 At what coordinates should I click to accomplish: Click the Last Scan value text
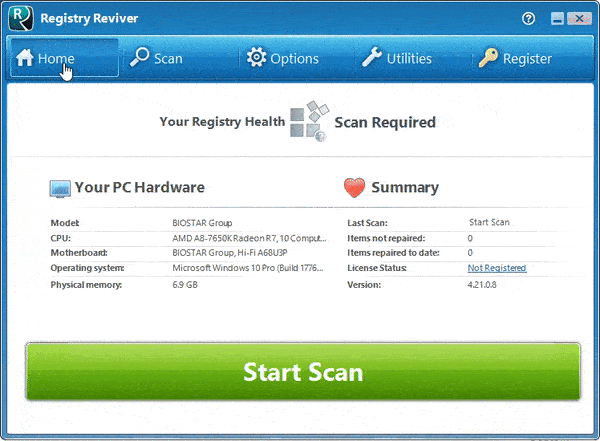coord(487,222)
